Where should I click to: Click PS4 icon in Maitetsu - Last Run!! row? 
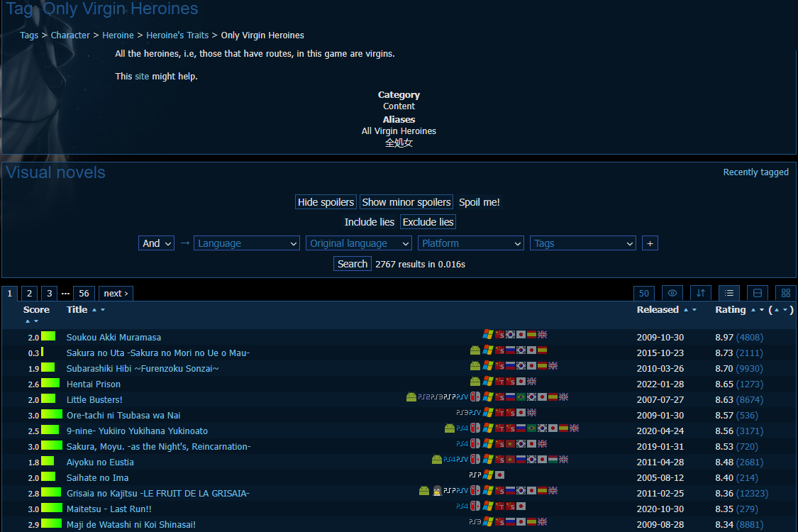(x=462, y=506)
